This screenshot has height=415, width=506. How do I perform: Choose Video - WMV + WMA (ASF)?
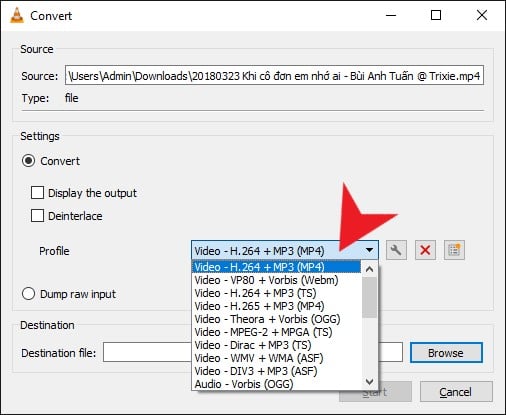coord(277,358)
